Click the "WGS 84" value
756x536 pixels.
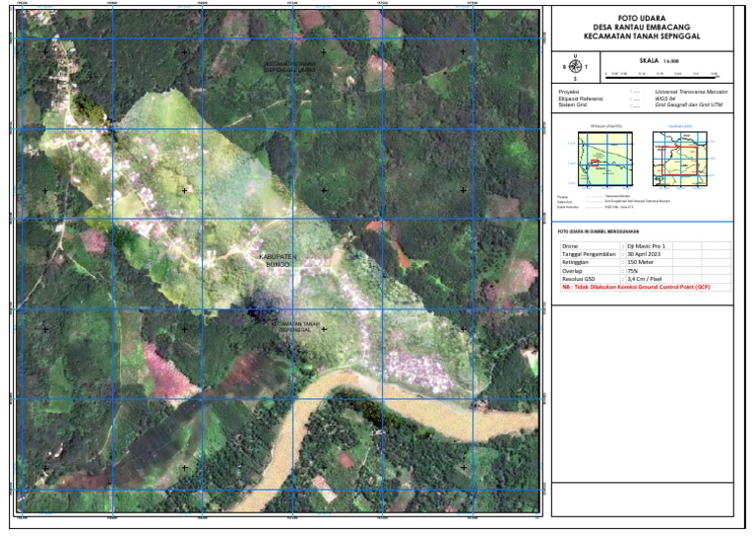coord(664,99)
